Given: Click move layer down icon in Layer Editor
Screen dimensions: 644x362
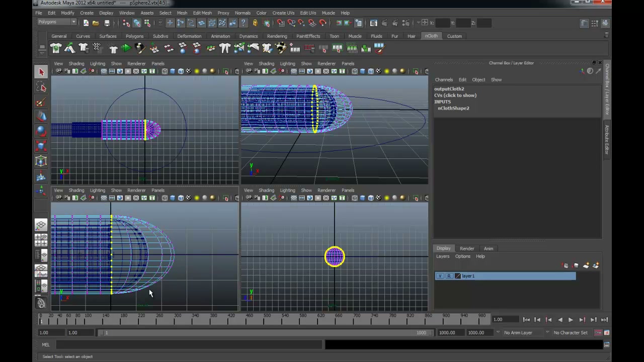Looking at the screenshot, I should coord(576,265).
